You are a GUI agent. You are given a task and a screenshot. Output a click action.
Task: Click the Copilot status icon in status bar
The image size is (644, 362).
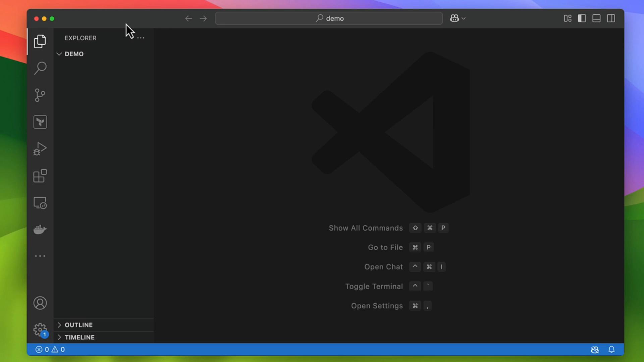pos(595,350)
